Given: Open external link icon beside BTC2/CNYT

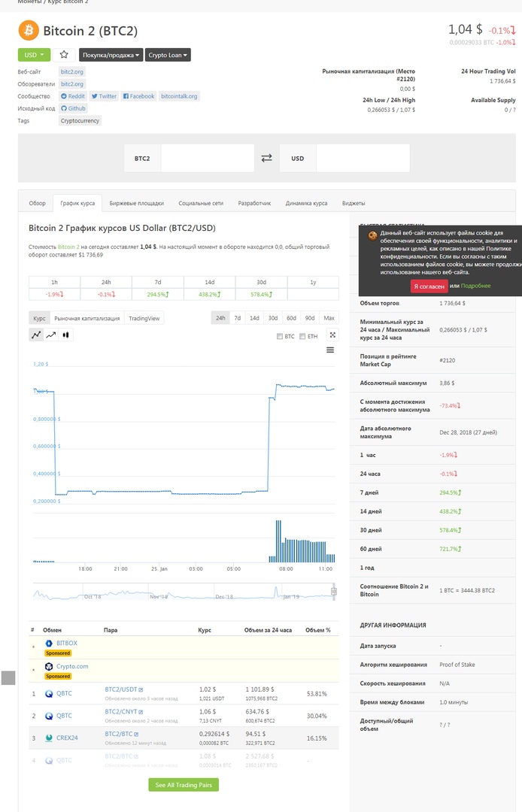Looking at the screenshot, I should tap(141, 712).
